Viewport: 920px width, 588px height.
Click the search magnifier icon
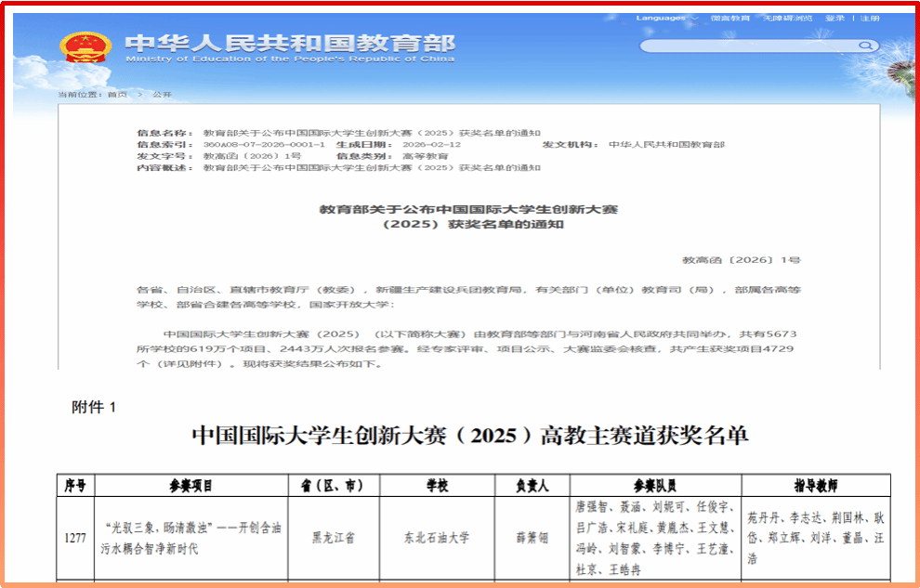[865, 46]
